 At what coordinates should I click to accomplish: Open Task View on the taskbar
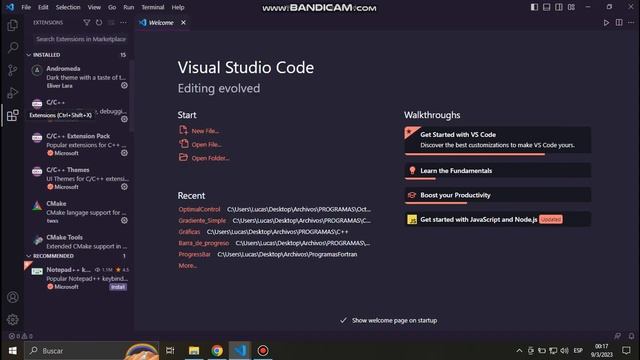click(170, 351)
